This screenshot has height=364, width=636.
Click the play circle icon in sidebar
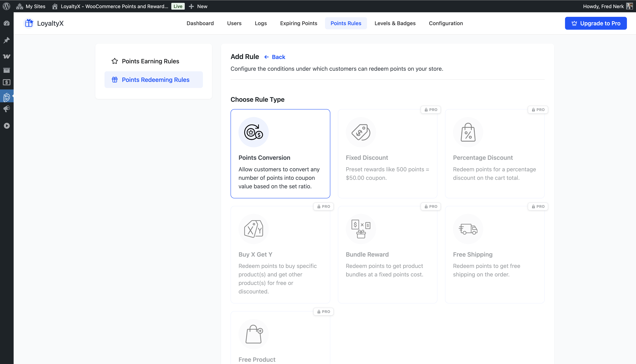click(6, 126)
